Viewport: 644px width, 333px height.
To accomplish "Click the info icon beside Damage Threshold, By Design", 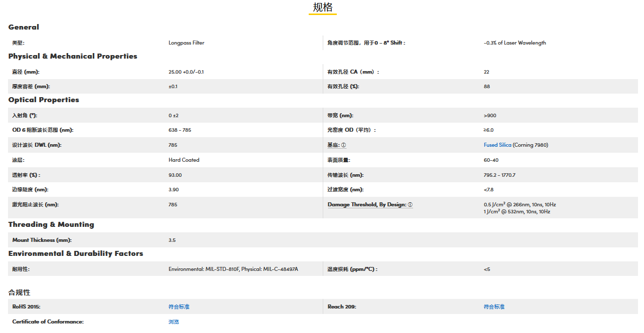I will 410,205.
